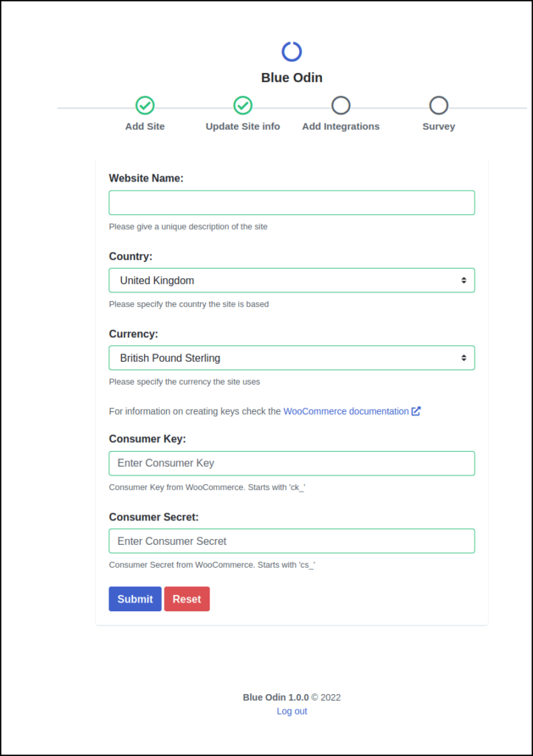Image resolution: width=533 pixels, height=756 pixels.
Task: Click the stepper arrows on the Country select
Action: tap(464, 280)
